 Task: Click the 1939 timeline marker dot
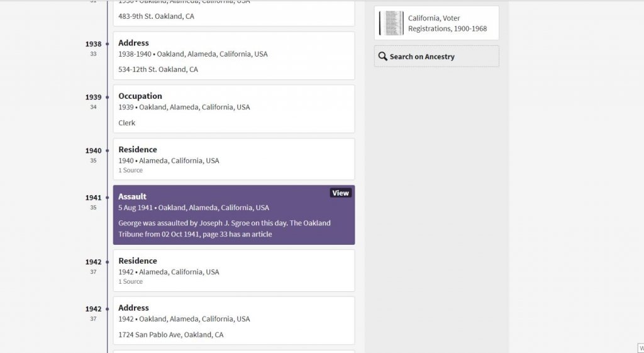[x=108, y=97]
